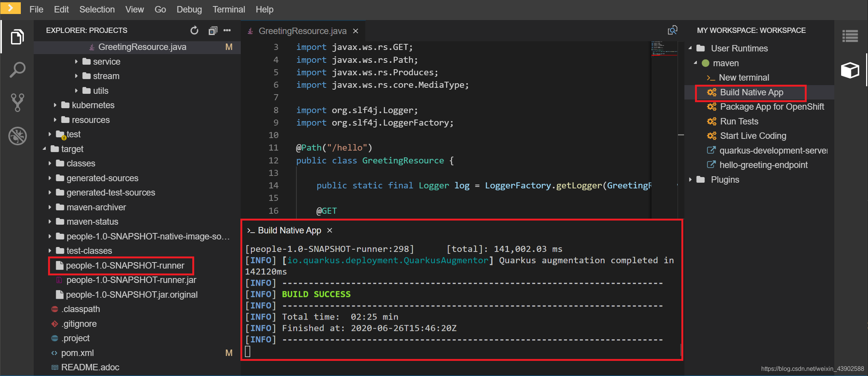
Task: Click the editor minimap code overview
Action: pos(664,48)
